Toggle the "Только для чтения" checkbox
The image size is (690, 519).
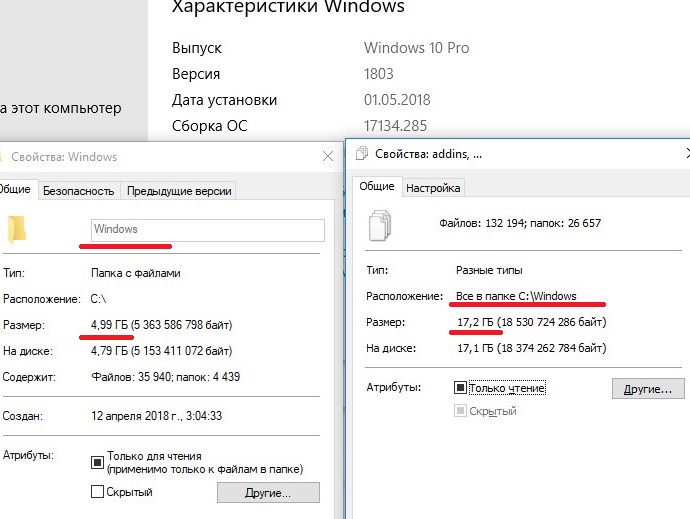coord(98,462)
